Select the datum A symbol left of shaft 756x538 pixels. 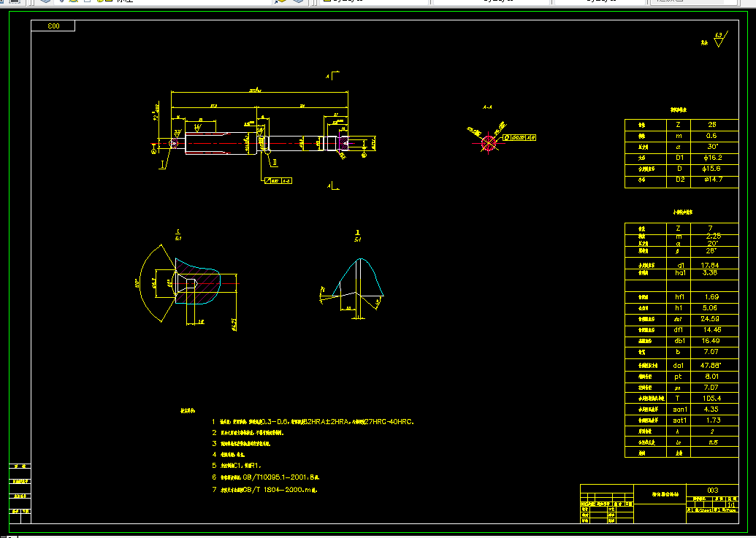pos(154,151)
